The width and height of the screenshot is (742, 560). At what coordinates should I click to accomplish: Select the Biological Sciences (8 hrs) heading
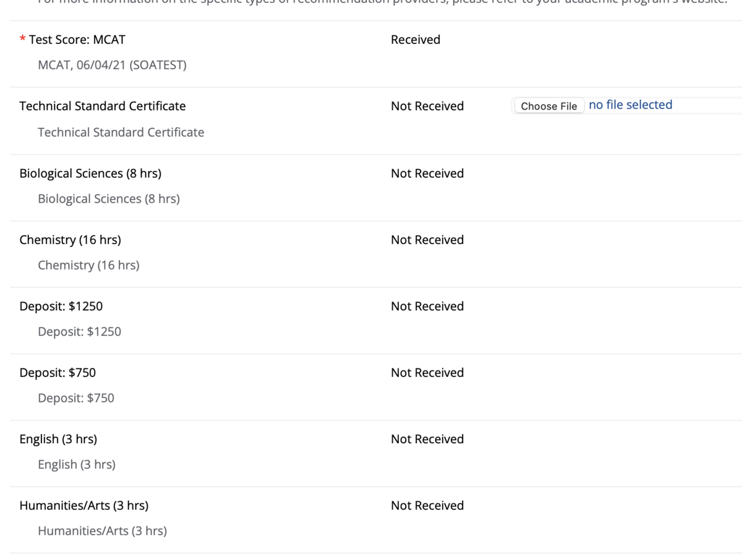point(90,174)
